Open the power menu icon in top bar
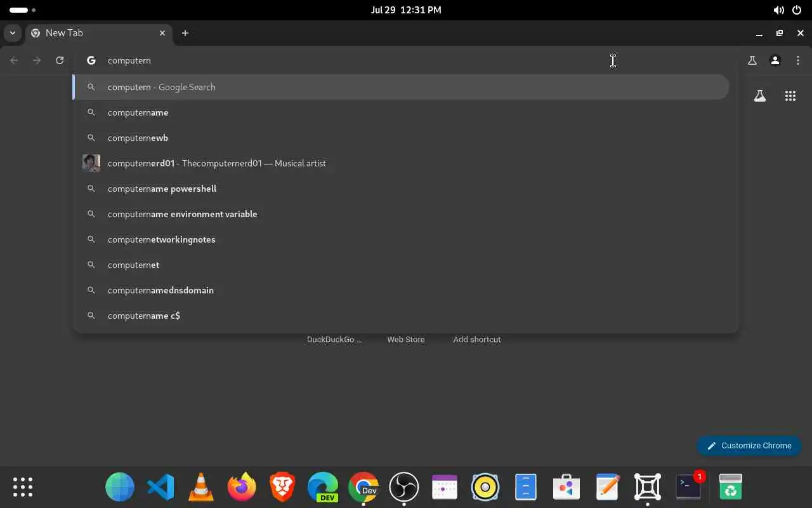The height and width of the screenshot is (508, 812). [x=797, y=10]
